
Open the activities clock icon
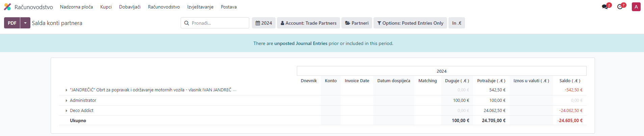(620, 7)
